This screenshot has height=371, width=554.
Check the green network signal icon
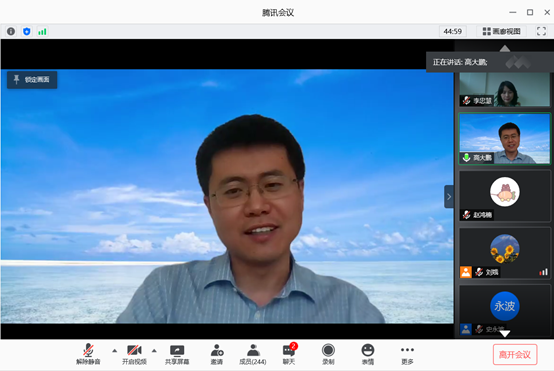pos(42,32)
